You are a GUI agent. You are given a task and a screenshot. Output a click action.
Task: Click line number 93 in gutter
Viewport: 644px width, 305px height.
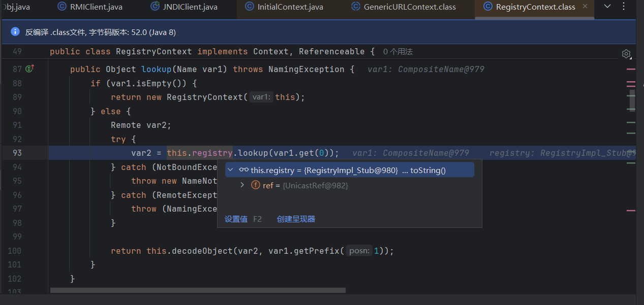click(x=17, y=153)
